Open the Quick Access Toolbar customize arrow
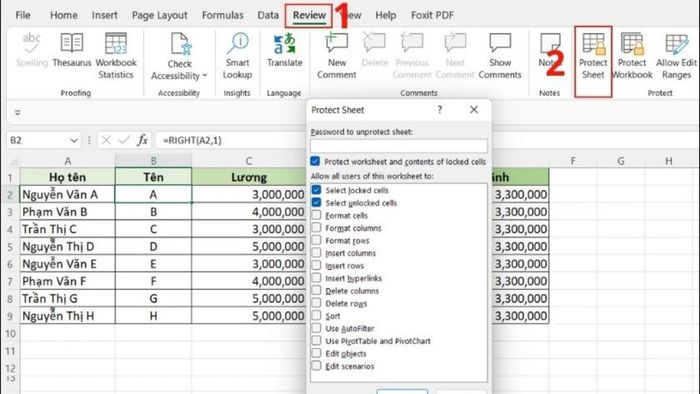This screenshot has width=700, height=394. [x=17, y=112]
